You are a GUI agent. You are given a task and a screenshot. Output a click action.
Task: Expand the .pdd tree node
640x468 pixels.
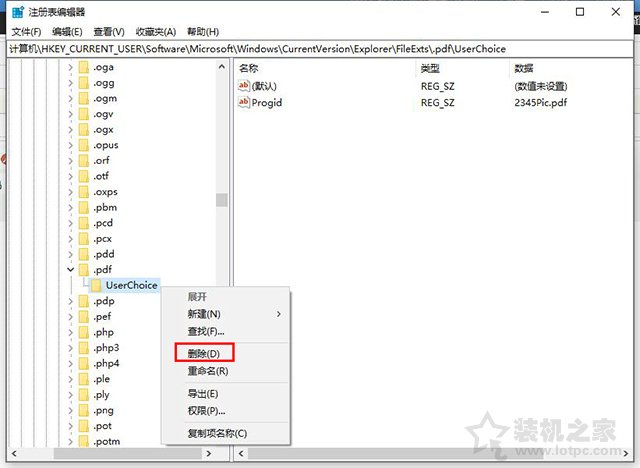71,254
